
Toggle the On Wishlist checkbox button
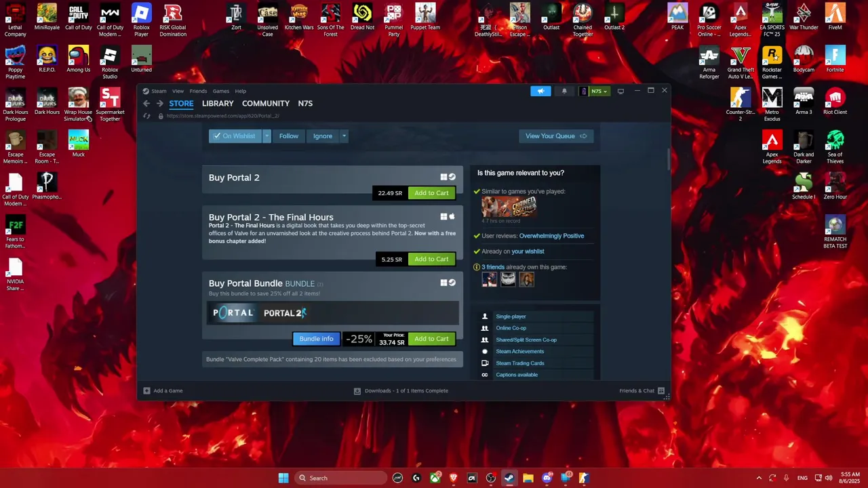(235, 136)
